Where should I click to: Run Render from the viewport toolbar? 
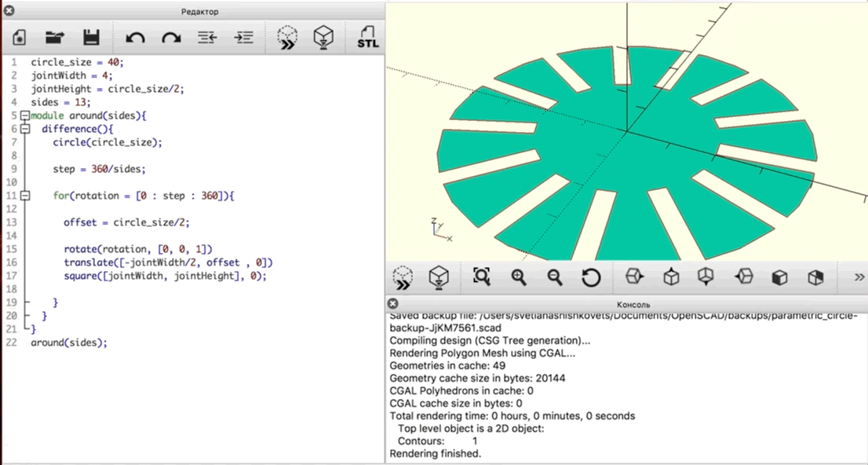click(x=439, y=277)
